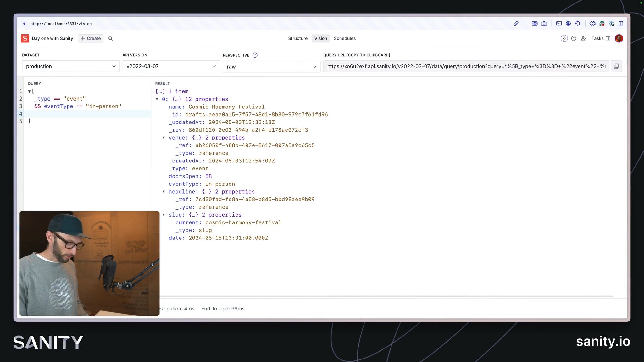Open the Dataset dropdown set to production
The height and width of the screenshot is (362, 644).
pyautogui.click(x=71, y=66)
